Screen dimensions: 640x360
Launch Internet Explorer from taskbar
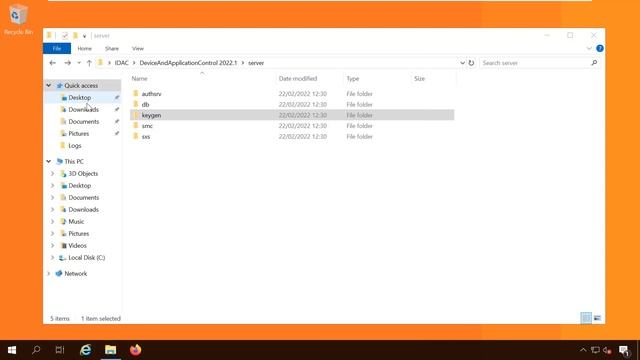tap(86, 350)
